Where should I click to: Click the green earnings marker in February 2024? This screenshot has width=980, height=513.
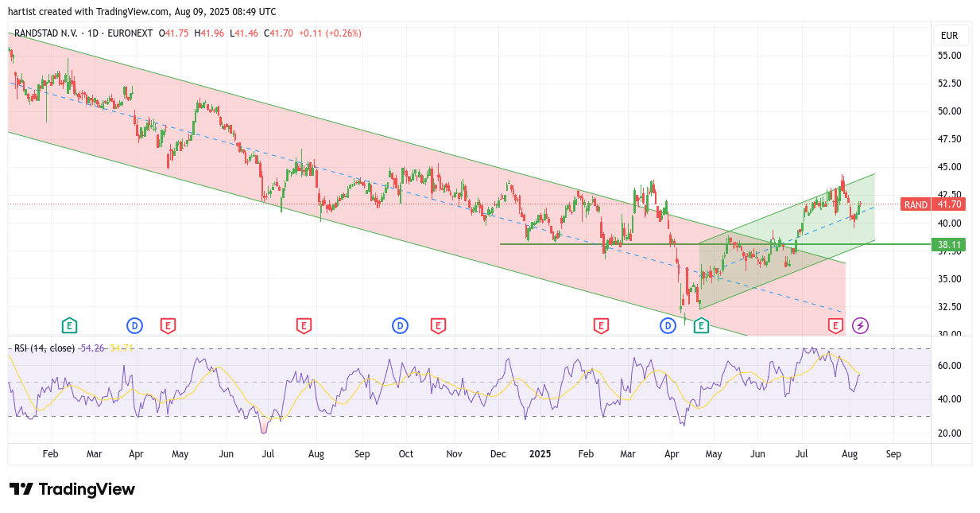(x=70, y=325)
